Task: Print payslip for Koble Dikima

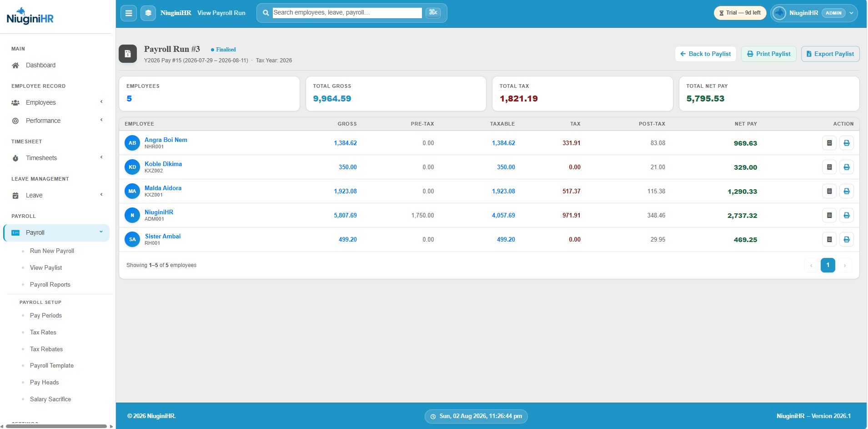Action: [847, 167]
